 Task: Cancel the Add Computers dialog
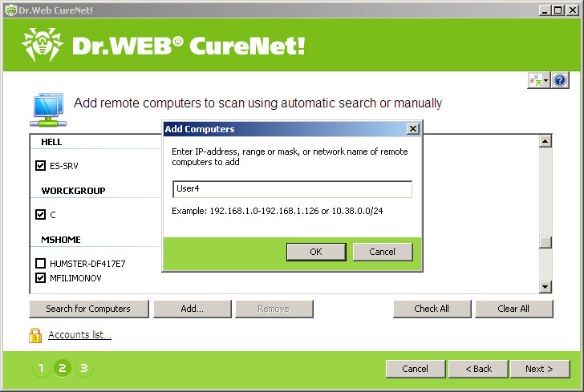[x=383, y=252]
